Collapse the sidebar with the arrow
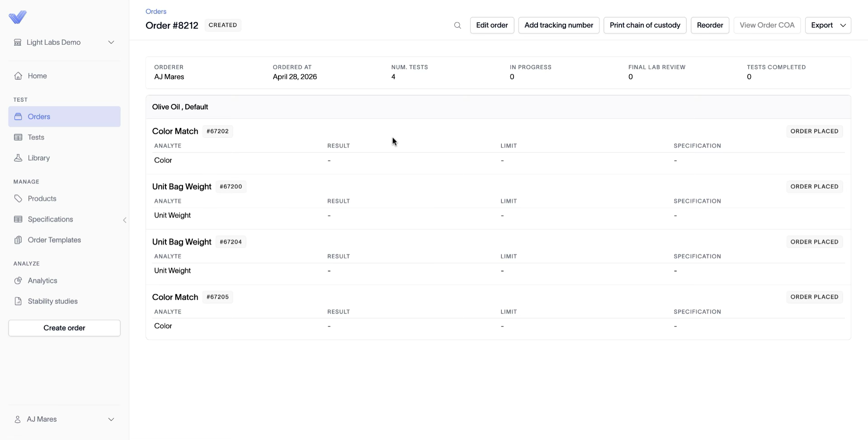 [125, 220]
